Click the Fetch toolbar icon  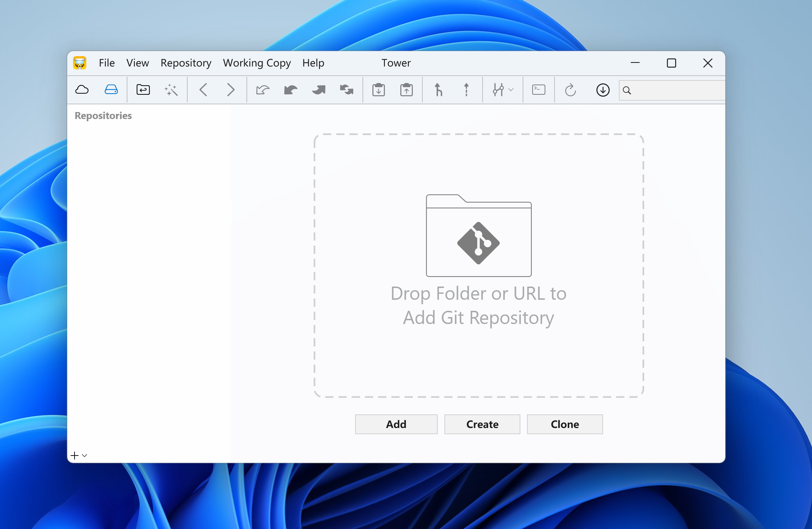point(263,90)
